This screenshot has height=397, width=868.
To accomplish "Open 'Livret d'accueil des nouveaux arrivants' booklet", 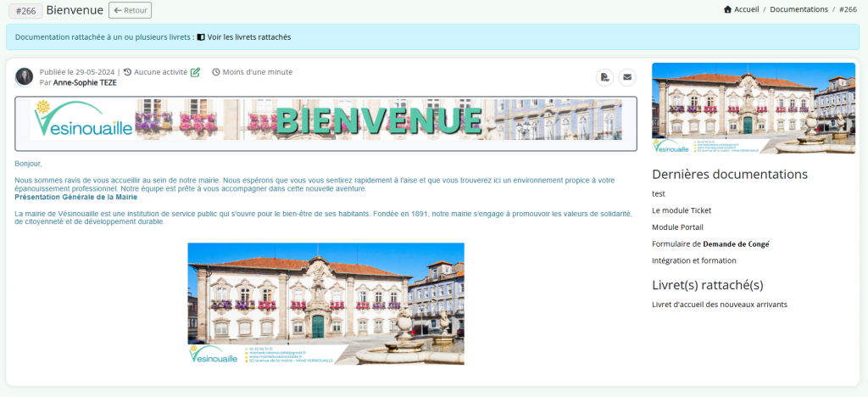I will (x=720, y=305).
